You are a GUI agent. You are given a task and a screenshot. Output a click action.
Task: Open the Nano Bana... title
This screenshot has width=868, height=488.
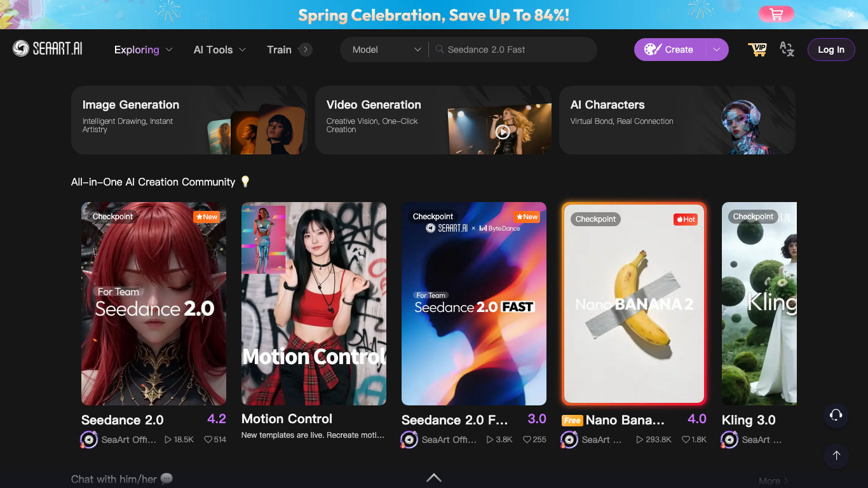tap(625, 420)
